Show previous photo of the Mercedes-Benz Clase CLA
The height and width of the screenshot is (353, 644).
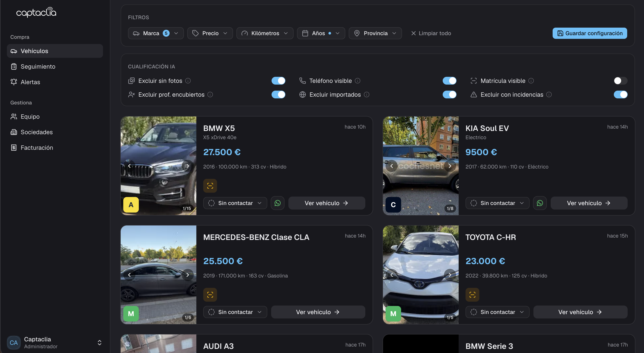click(129, 275)
